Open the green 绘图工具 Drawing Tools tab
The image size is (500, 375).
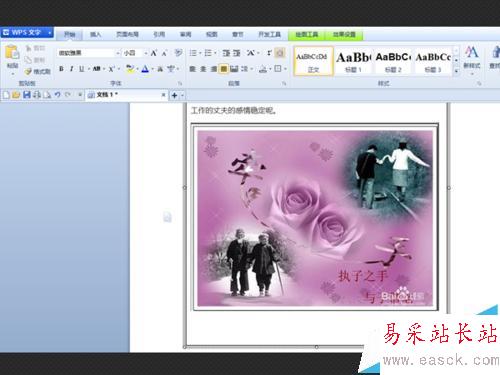point(307,34)
